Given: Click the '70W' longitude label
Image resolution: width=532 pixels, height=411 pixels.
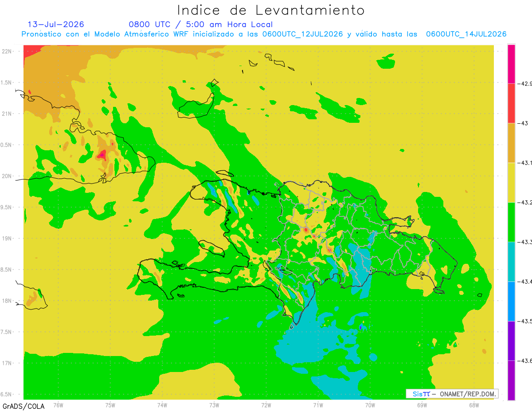Looking at the screenshot, I should (x=370, y=404).
